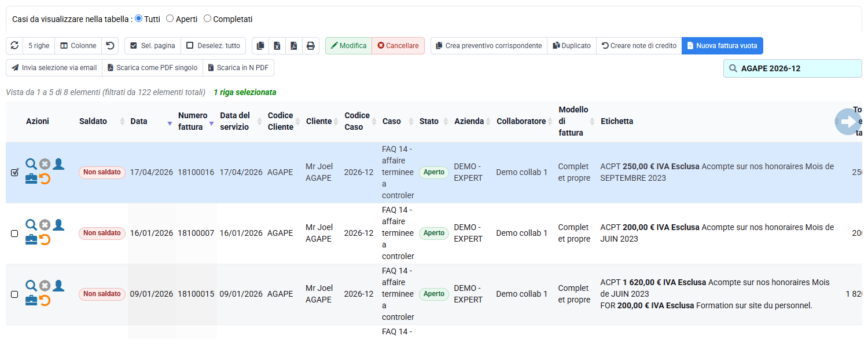
Task: Copy table to clipboard icon
Action: [x=260, y=46]
